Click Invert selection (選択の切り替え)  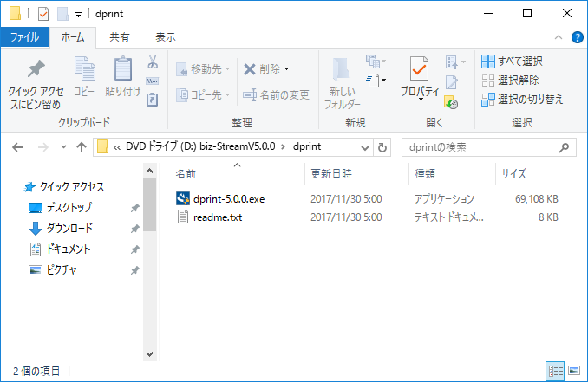tap(522, 100)
